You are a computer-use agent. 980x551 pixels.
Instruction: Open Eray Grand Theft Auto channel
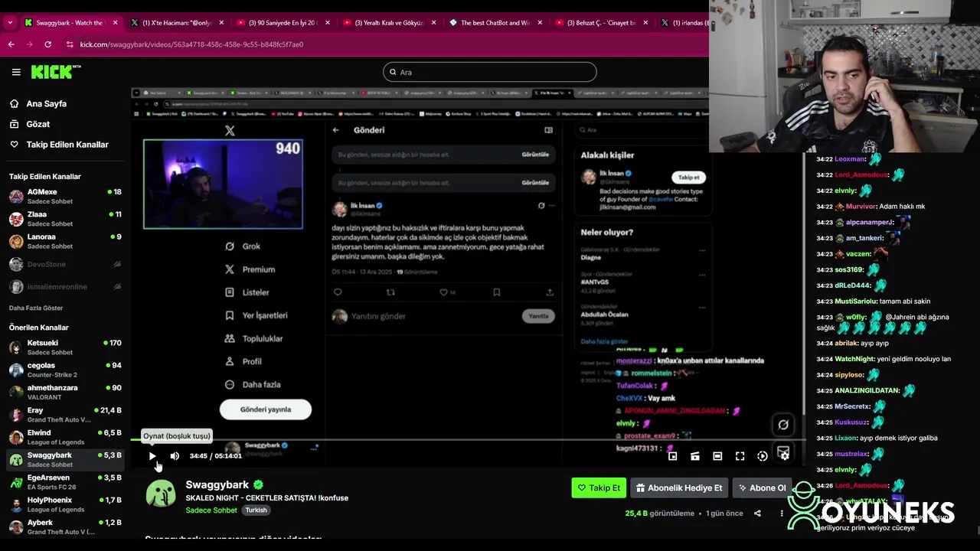tap(65, 415)
